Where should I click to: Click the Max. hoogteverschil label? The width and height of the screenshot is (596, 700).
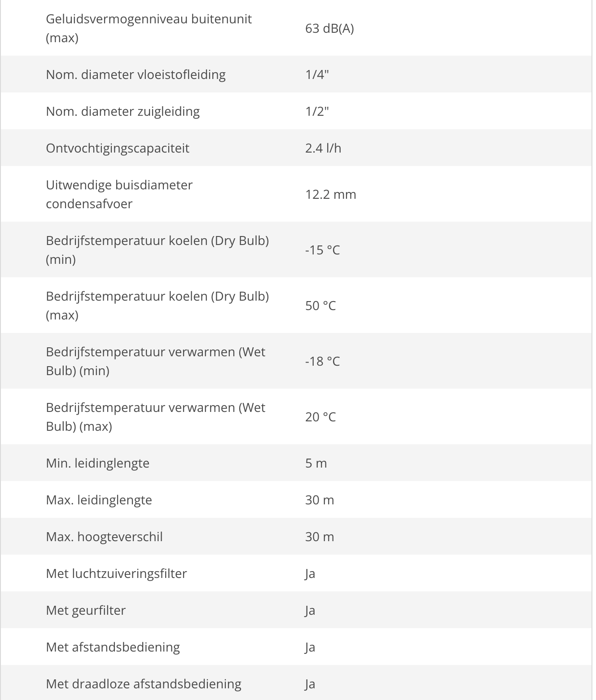[x=104, y=537]
